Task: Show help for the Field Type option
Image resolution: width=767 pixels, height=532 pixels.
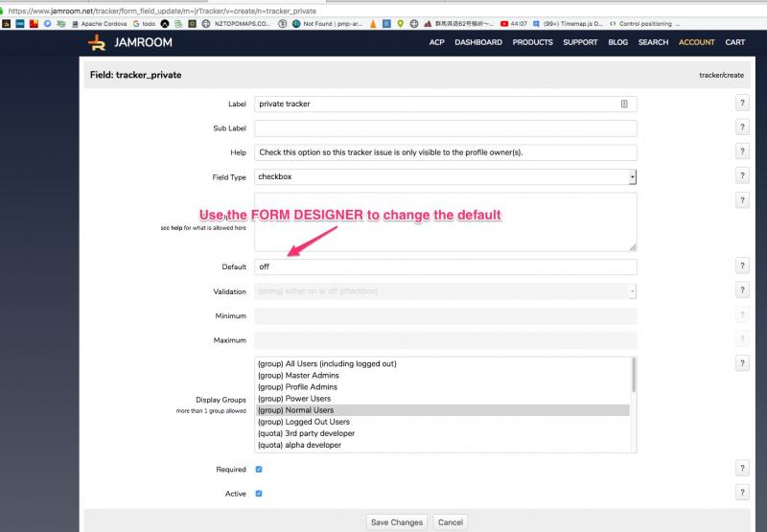Action: (742, 175)
